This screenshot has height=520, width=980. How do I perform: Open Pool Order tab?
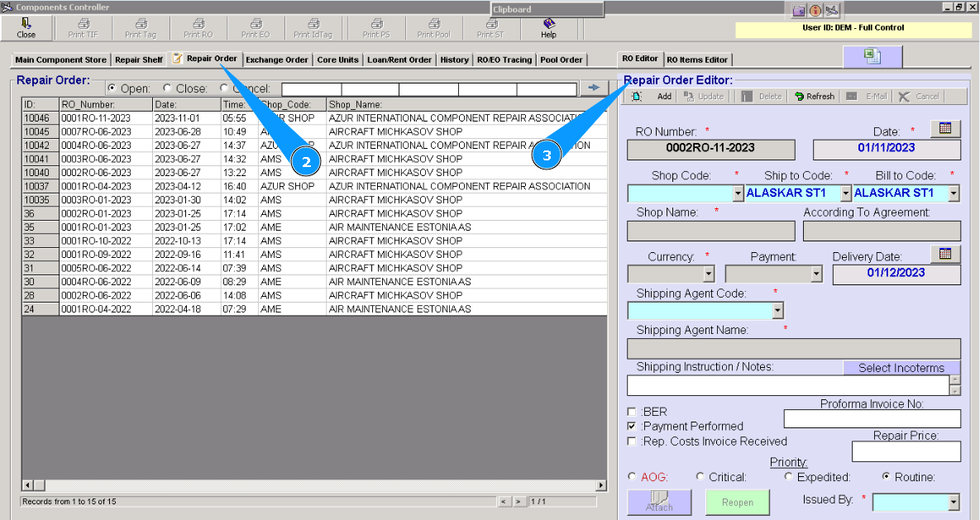[562, 60]
